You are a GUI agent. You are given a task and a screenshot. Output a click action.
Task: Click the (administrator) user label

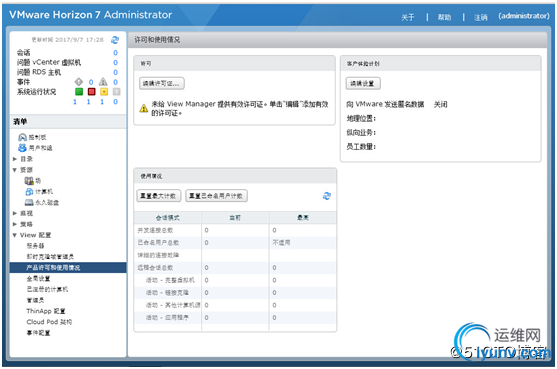(x=524, y=16)
